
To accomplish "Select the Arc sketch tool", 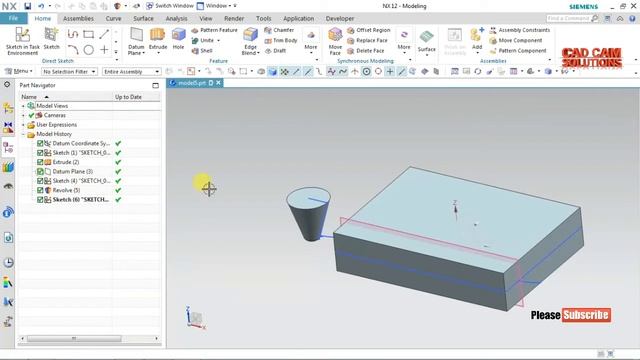I will coord(73,50).
